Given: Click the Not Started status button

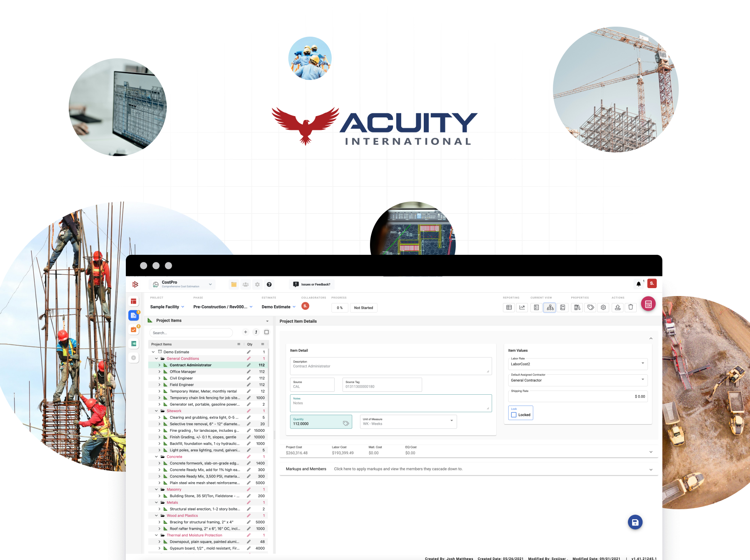Looking at the screenshot, I should (364, 308).
